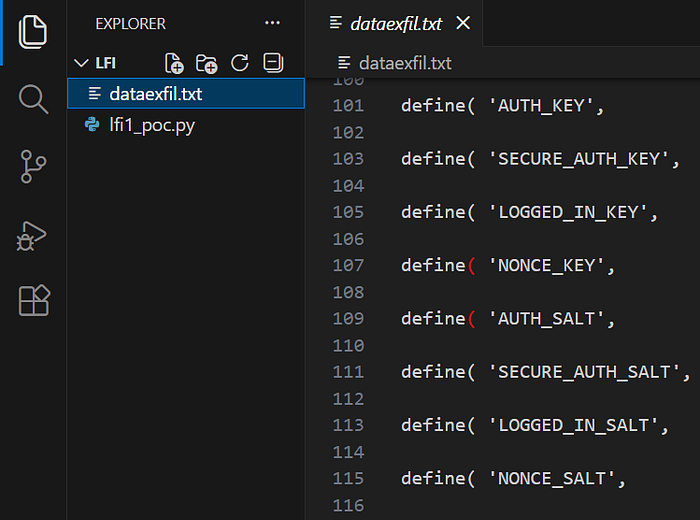
Task: Refresh the Explorer file list
Action: 240,63
